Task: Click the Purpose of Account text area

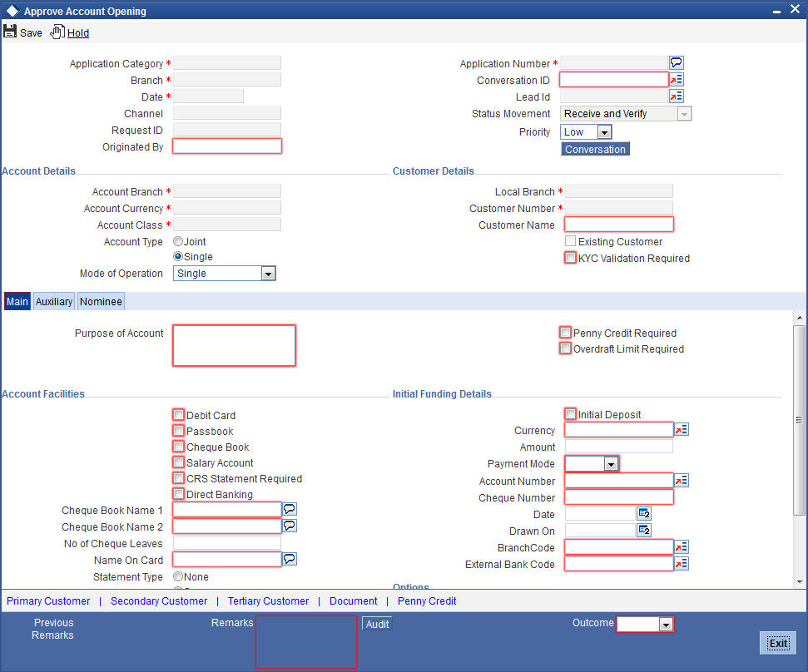Action: [x=235, y=345]
